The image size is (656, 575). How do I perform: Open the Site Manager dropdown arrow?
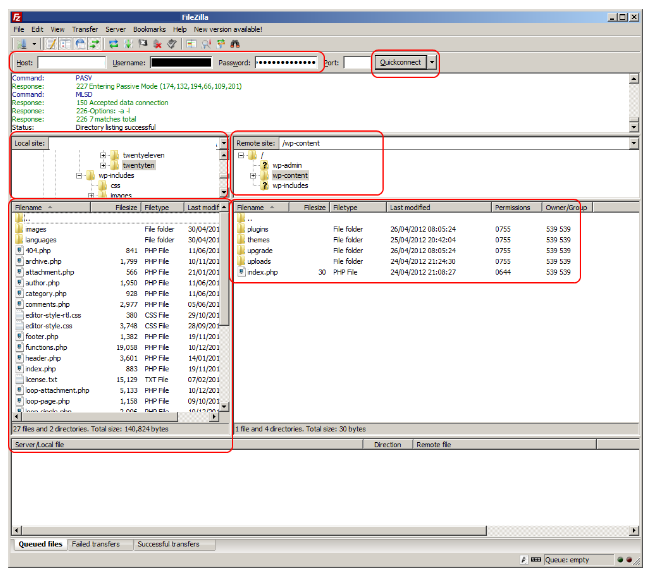[x=34, y=44]
